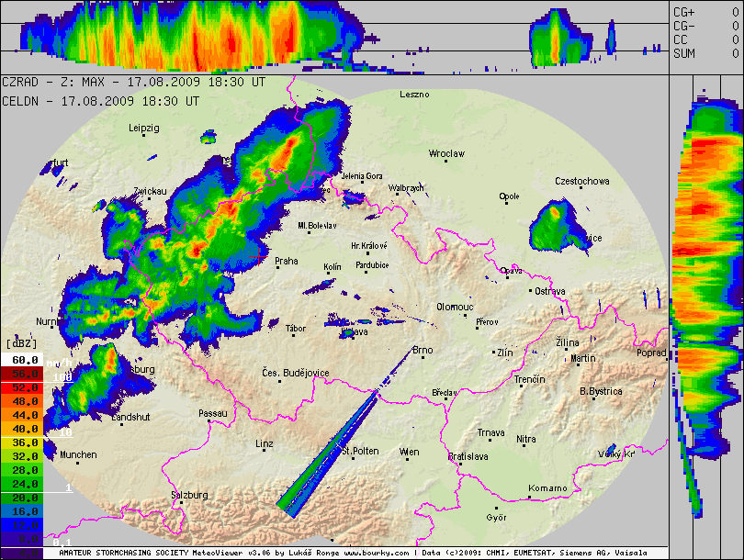Select the CG- lightning counter label
The width and height of the screenshot is (744, 560).
coord(683,26)
